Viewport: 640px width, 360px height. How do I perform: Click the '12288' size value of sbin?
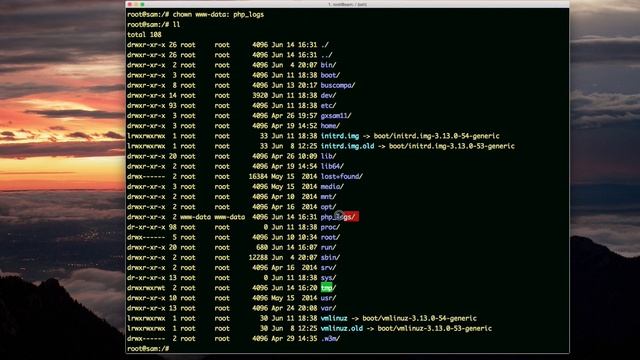click(x=258, y=258)
